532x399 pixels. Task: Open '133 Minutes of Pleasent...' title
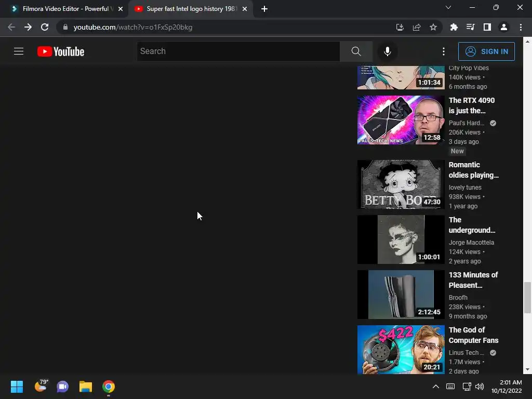tap(473, 280)
